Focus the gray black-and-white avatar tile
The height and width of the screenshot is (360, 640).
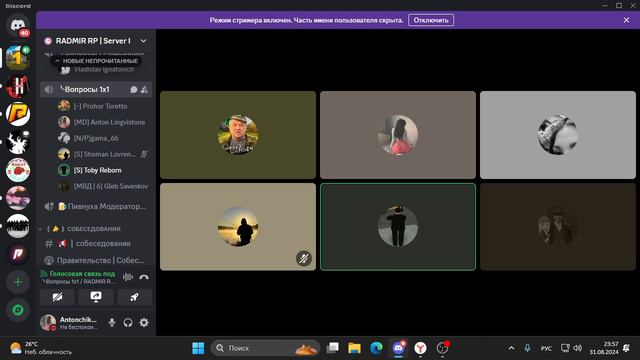pos(558,135)
